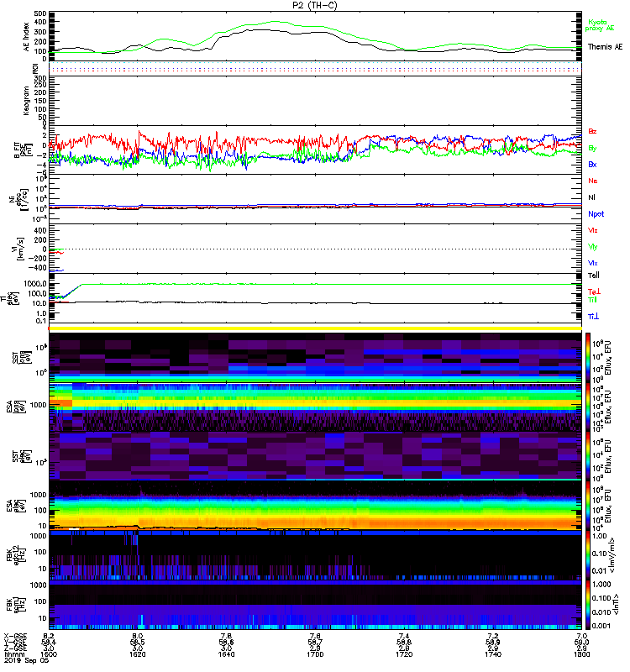Screen dimensions: 630x672
Task: Click the 1620 time axis tick label
Action: click(x=139, y=657)
